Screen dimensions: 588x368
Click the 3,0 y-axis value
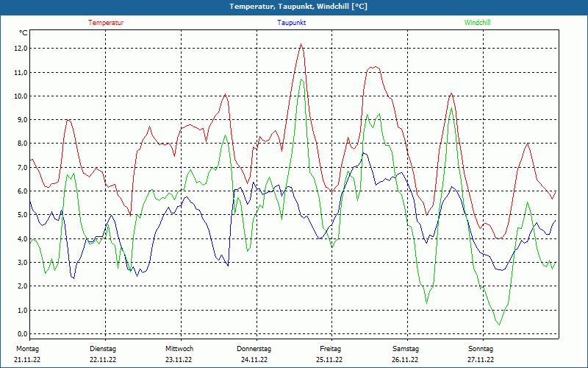tap(22, 263)
